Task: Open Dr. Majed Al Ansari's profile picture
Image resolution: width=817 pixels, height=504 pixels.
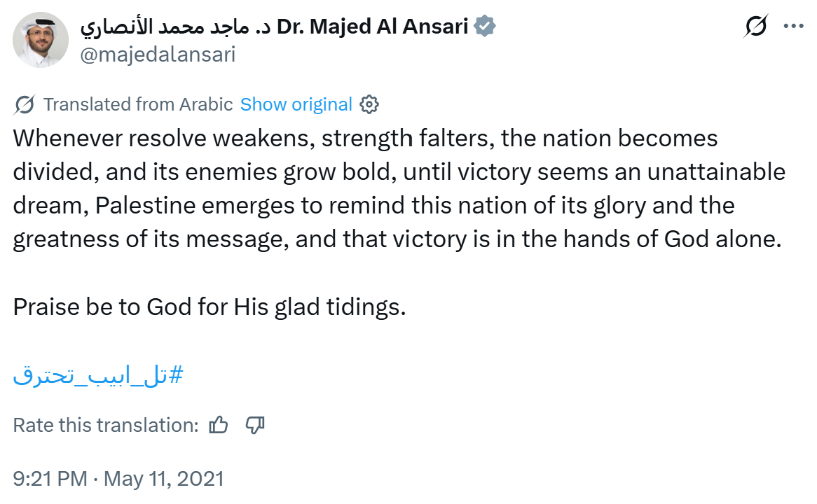Action: click(41, 40)
